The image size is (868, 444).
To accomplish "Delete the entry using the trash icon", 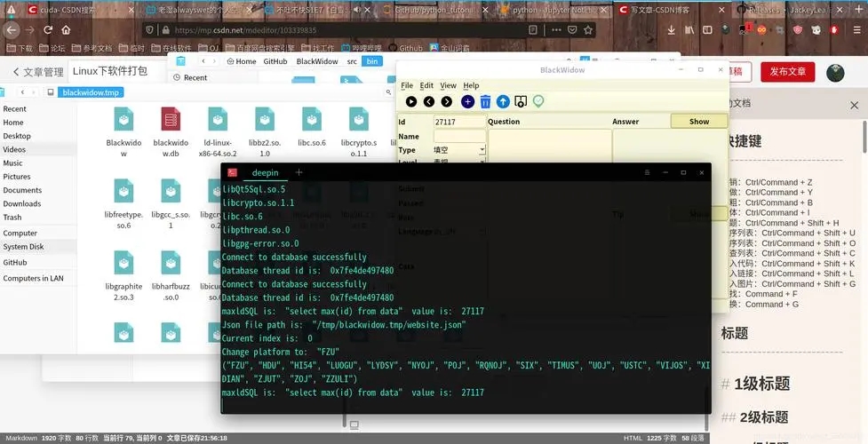I will [x=485, y=102].
